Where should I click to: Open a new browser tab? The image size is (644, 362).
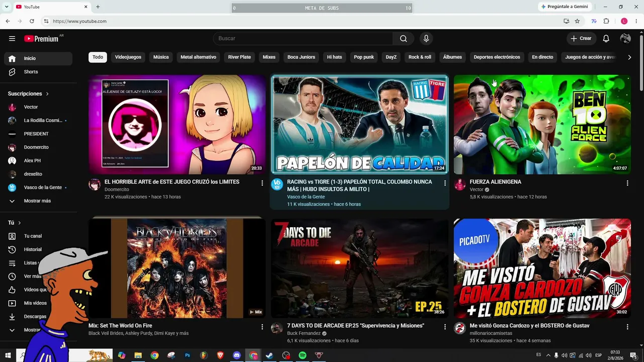pyautogui.click(x=98, y=7)
